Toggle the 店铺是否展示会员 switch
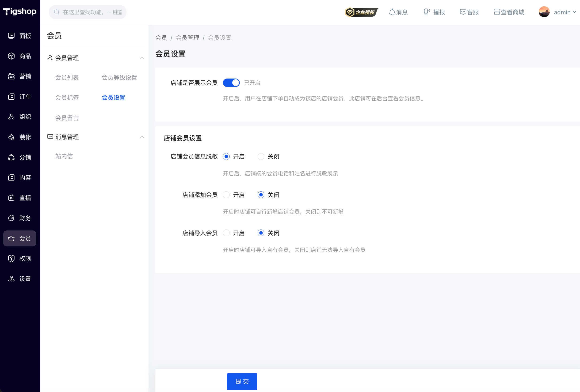 click(x=231, y=83)
